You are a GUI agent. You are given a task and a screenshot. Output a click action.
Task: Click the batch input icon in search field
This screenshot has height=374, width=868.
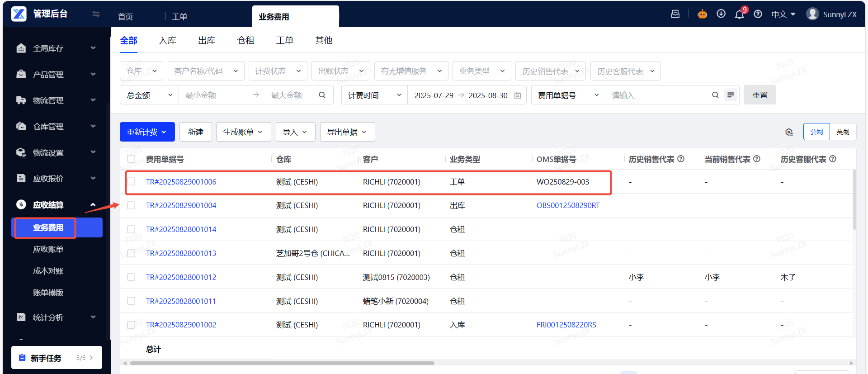coord(731,95)
